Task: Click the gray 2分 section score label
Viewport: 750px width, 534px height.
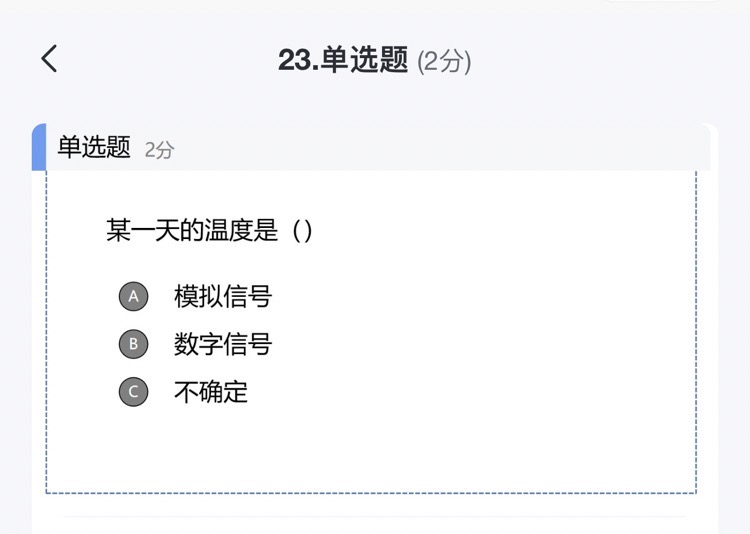Action: coord(159,150)
